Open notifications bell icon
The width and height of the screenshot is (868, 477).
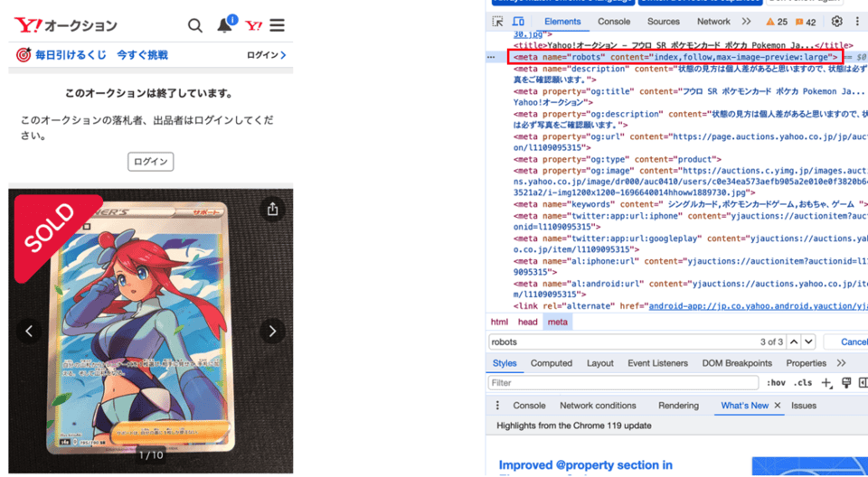click(x=224, y=25)
